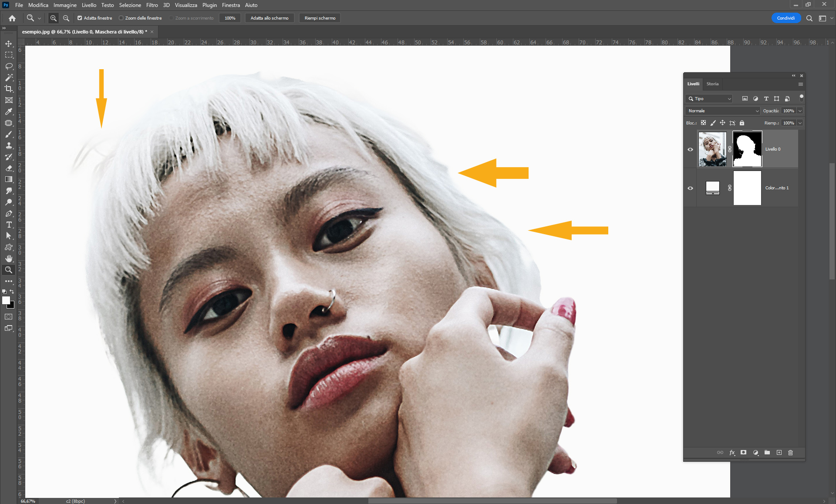Click the Condividi button
836x504 pixels.
(x=785, y=18)
